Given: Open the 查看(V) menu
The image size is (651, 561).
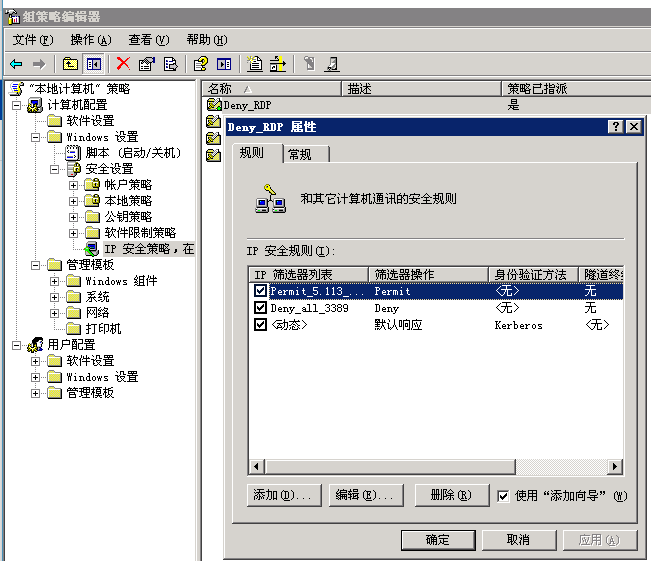Looking at the screenshot, I should click(x=149, y=40).
